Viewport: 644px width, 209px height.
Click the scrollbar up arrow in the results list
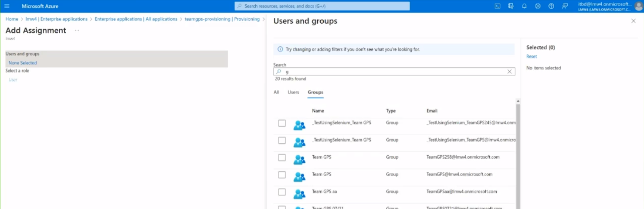(518, 101)
